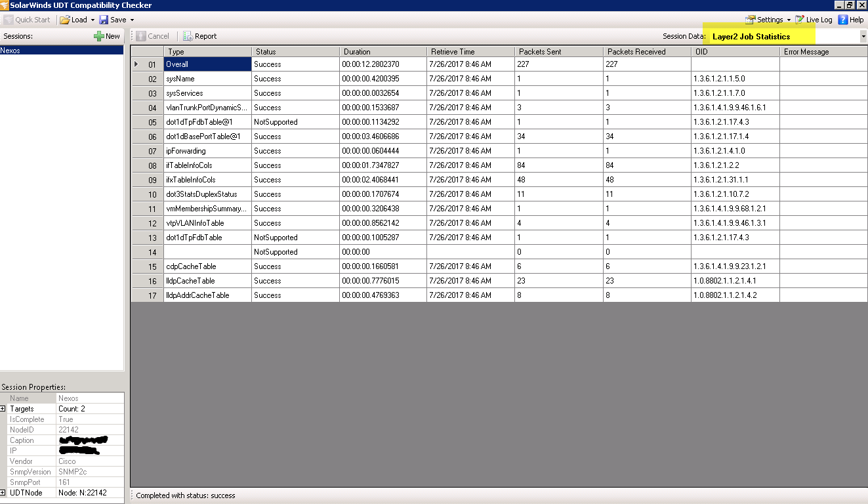Click the SnmpPort value 161
The image size is (868, 504).
[x=90, y=482]
